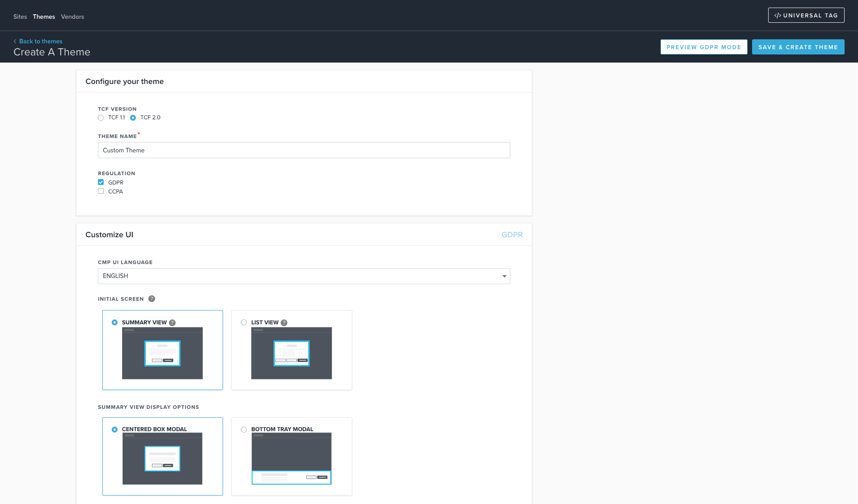Choose the List View radio option
Screen dimensions: 858x504
(244, 323)
